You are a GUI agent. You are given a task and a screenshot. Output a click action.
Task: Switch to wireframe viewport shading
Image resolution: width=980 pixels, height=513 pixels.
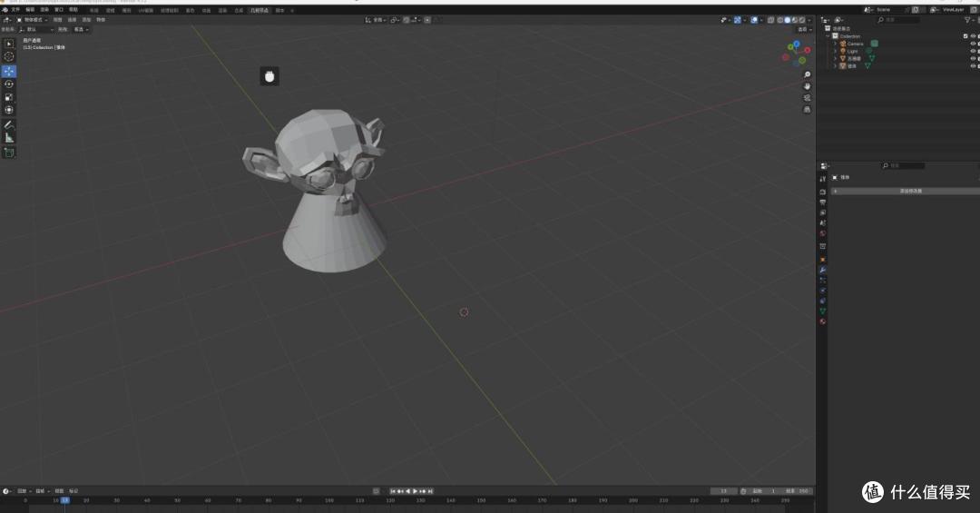(780, 20)
